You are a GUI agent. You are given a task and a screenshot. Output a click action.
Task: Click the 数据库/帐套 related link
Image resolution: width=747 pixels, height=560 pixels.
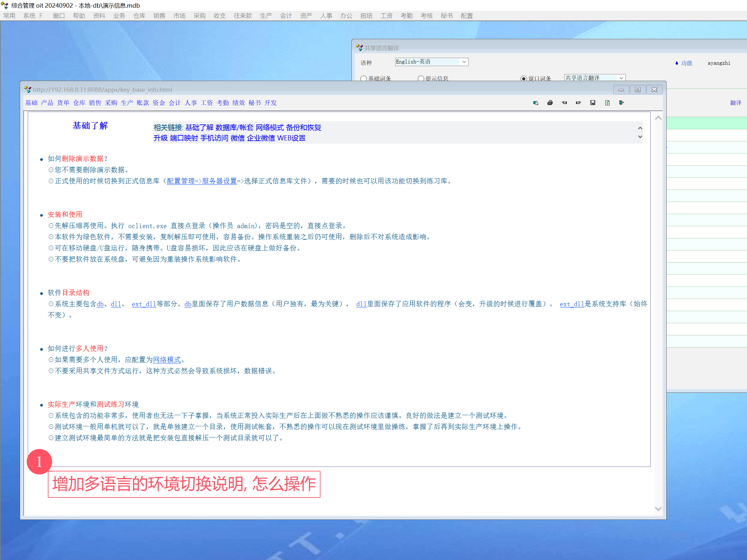234,128
